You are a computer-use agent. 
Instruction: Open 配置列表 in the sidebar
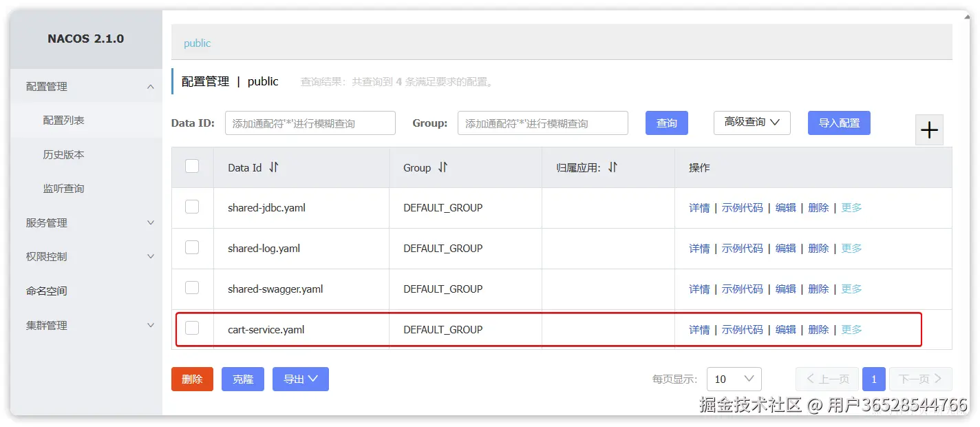(x=63, y=121)
